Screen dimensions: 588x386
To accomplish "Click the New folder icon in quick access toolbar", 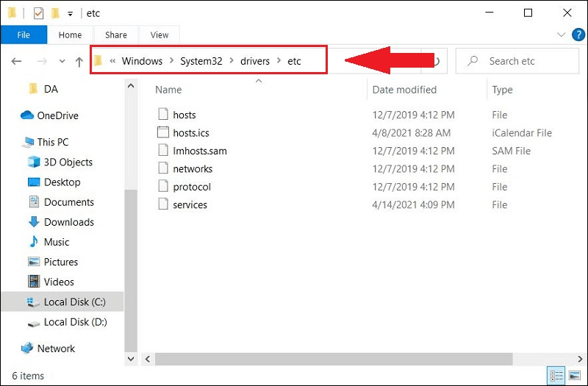I will [x=56, y=13].
